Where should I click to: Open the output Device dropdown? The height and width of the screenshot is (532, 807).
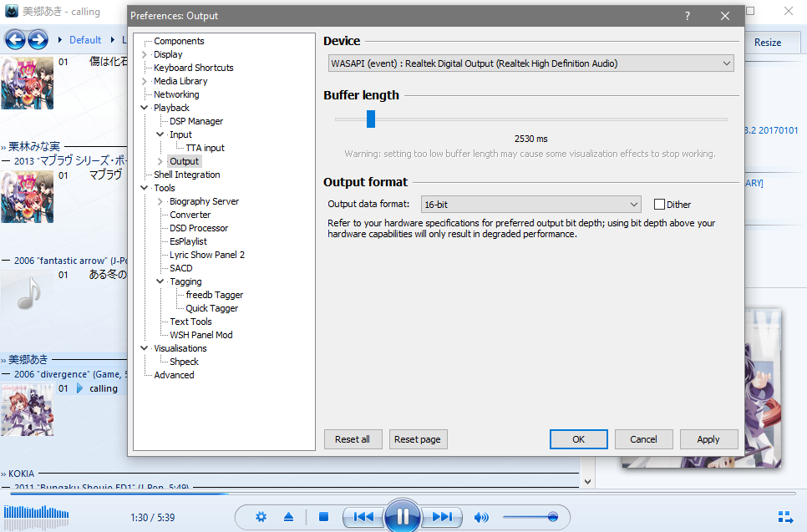coord(530,63)
